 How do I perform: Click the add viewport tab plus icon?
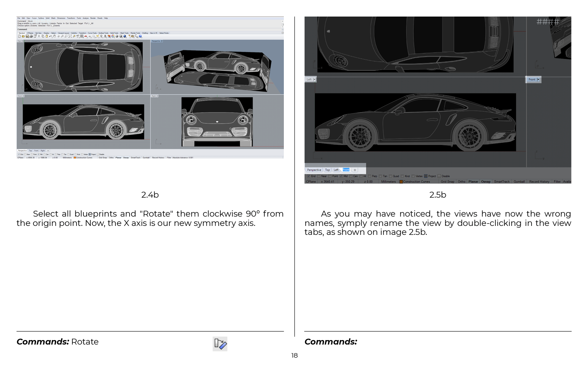[355, 170]
